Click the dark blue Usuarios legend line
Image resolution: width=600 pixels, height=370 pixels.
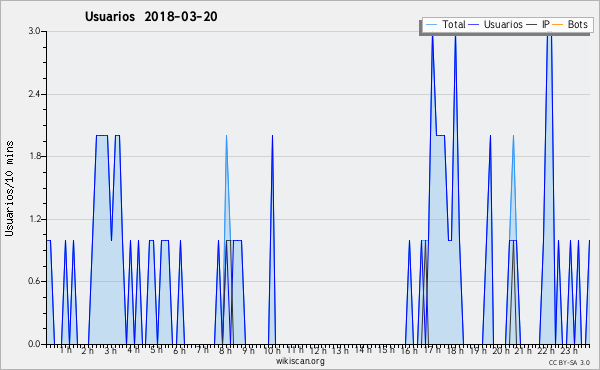pyautogui.click(x=474, y=25)
